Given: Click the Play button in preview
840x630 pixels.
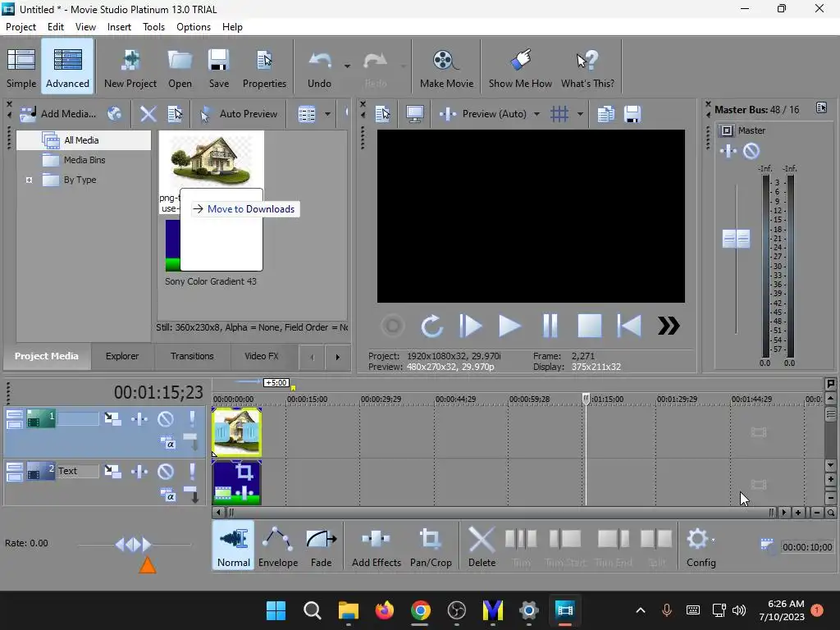Looking at the screenshot, I should 509,326.
